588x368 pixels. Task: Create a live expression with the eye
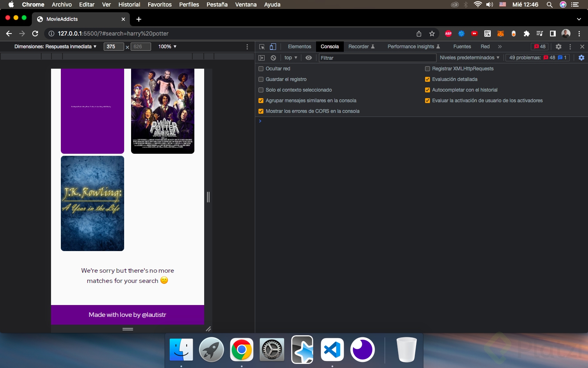click(309, 58)
